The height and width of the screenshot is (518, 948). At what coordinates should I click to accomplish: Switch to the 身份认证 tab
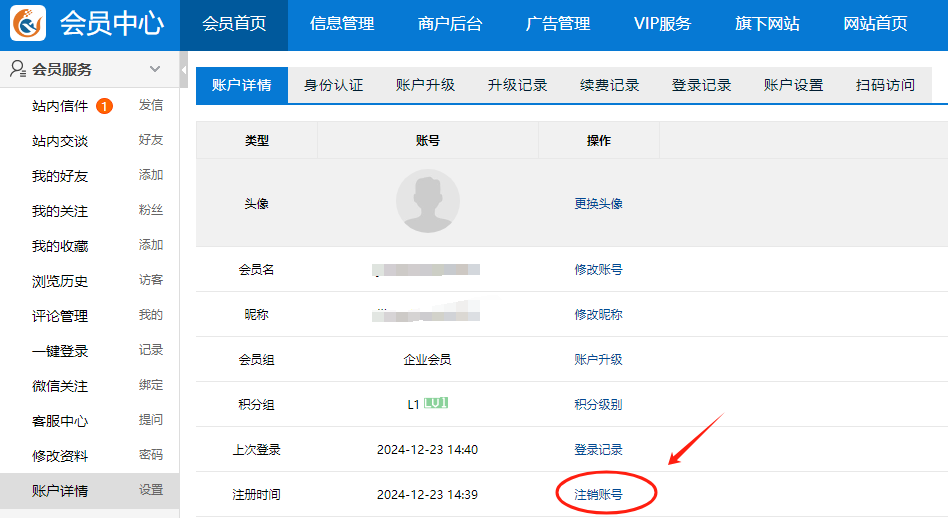click(x=334, y=85)
